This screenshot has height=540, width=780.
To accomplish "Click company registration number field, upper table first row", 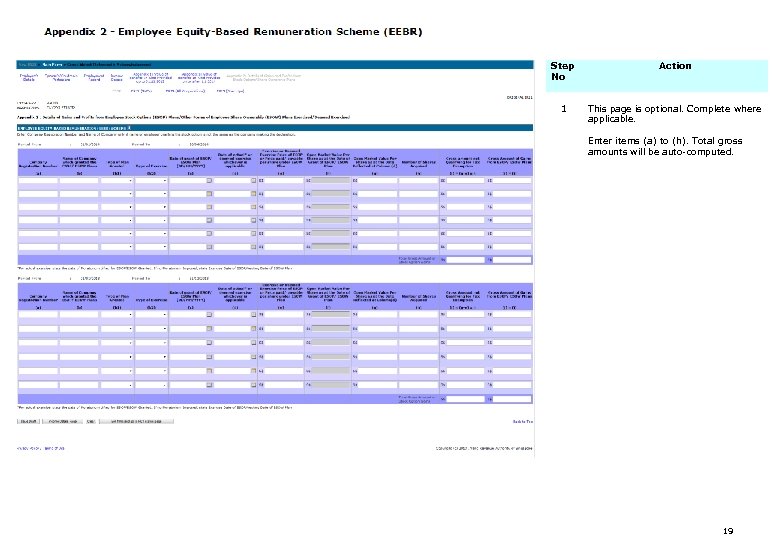I will (x=38, y=180).
